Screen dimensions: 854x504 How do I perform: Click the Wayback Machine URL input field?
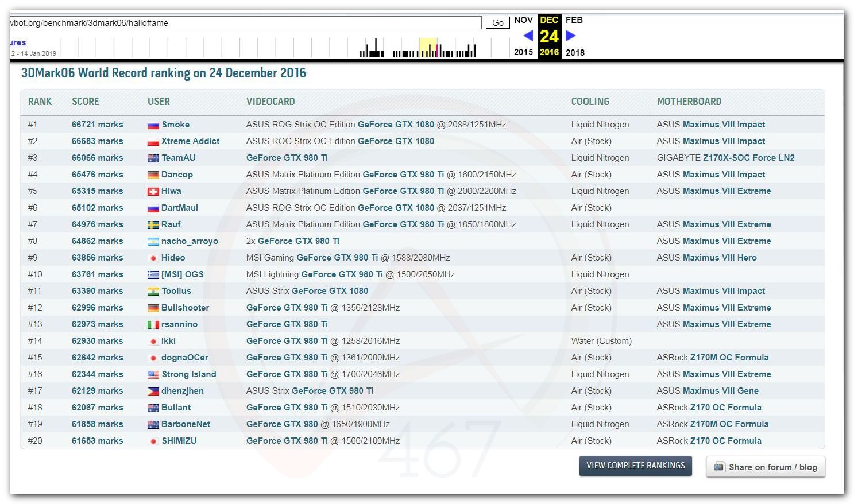pos(246,23)
